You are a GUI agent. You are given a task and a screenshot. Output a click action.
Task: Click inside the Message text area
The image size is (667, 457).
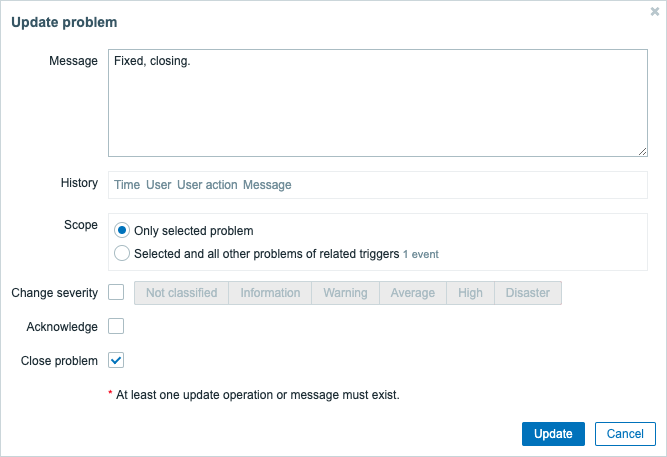coord(377,101)
